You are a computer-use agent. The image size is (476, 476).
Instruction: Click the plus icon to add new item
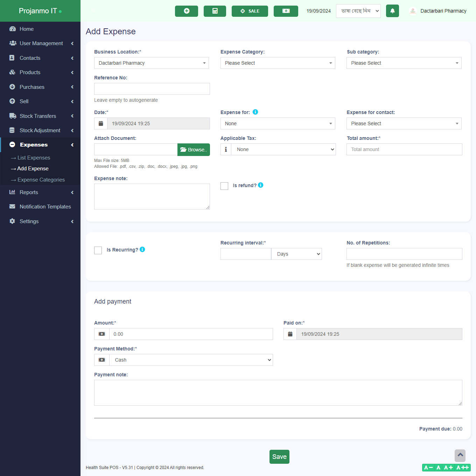click(x=186, y=11)
